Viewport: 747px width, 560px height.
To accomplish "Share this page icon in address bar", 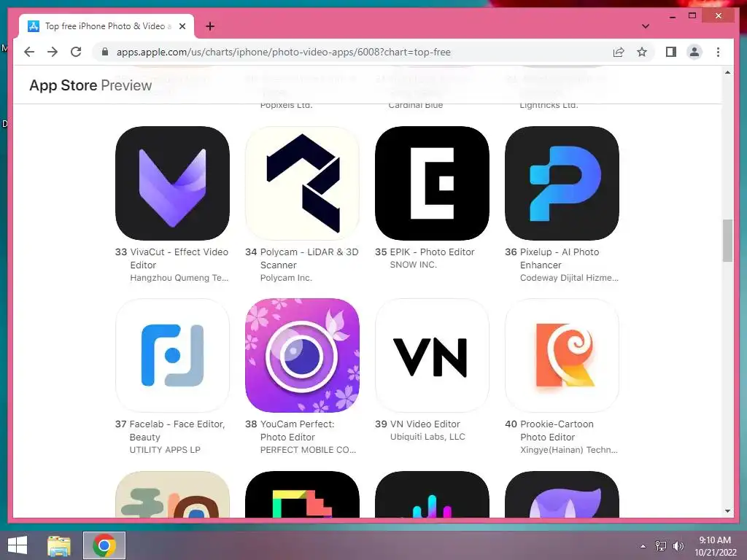I will (619, 52).
